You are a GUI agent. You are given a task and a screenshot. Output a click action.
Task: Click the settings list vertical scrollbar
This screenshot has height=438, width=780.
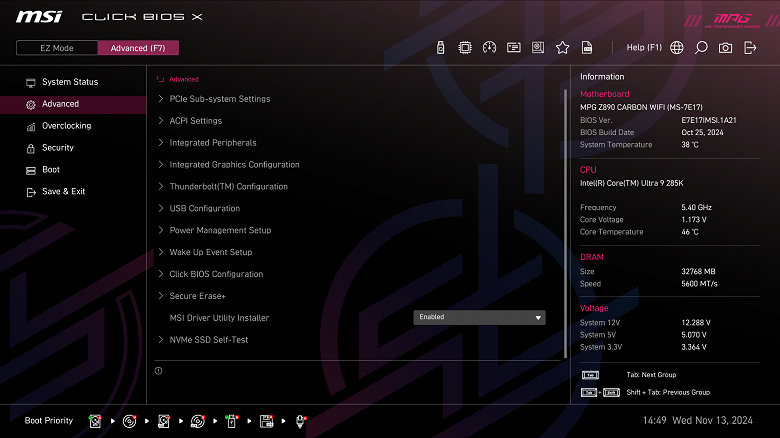tap(566, 223)
